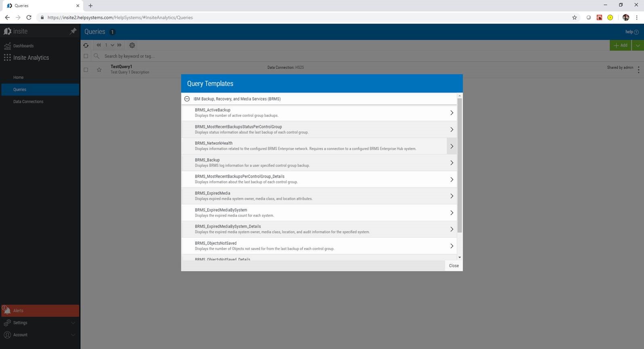Go to Home in sidebar
This screenshot has width=644, height=349.
(x=18, y=77)
